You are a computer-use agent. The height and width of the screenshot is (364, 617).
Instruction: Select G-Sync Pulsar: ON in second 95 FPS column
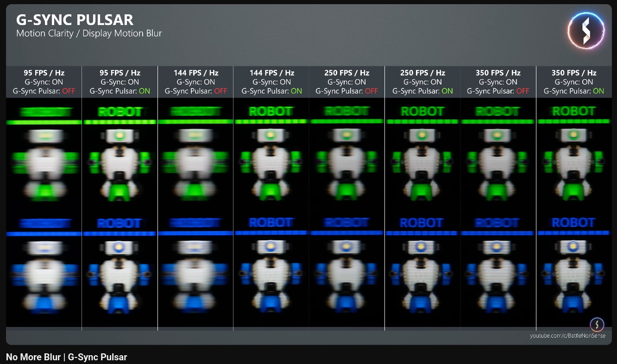coord(120,91)
